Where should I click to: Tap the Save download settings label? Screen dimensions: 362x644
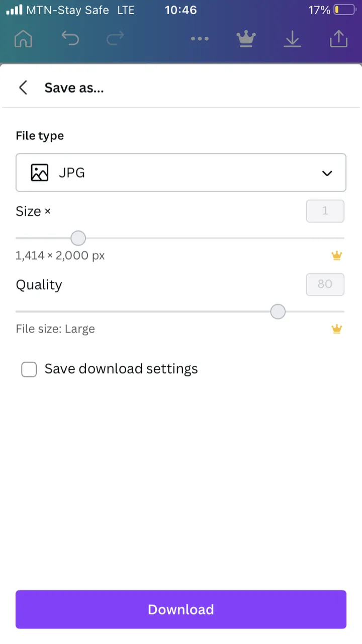click(121, 369)
